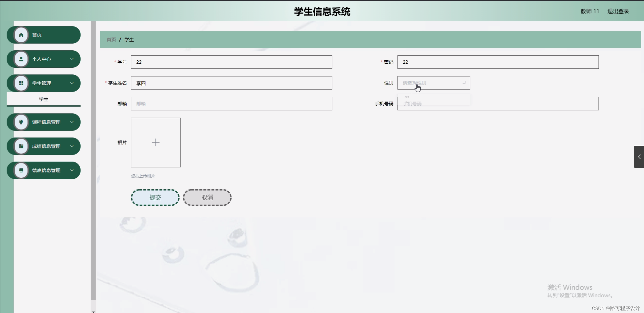Select the 首页 home icon in sidebar
The width and height of the screenshot is (644, 313).
point(21,35)
